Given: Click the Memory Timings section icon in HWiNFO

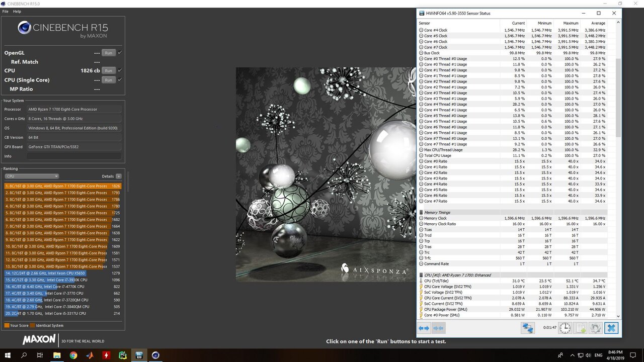Looking at the screenshot, I should [x=421, y=213].
